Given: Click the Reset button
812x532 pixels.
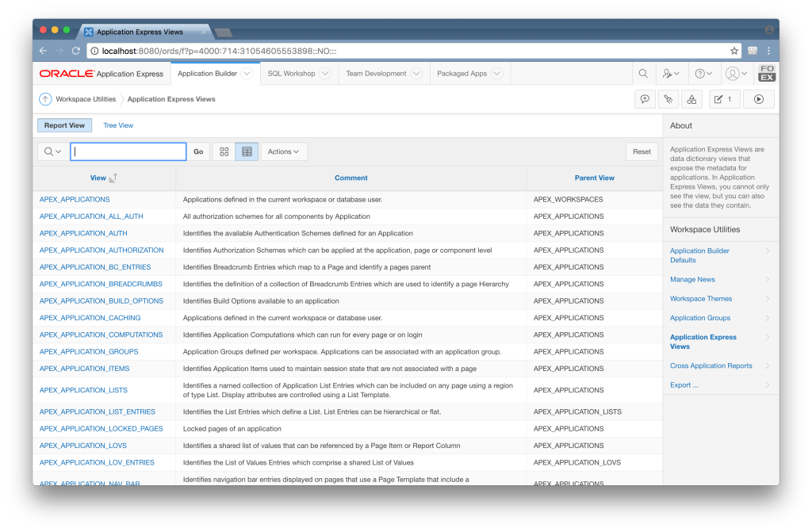Looking at the screenshot, I should [x=642, y=151].
